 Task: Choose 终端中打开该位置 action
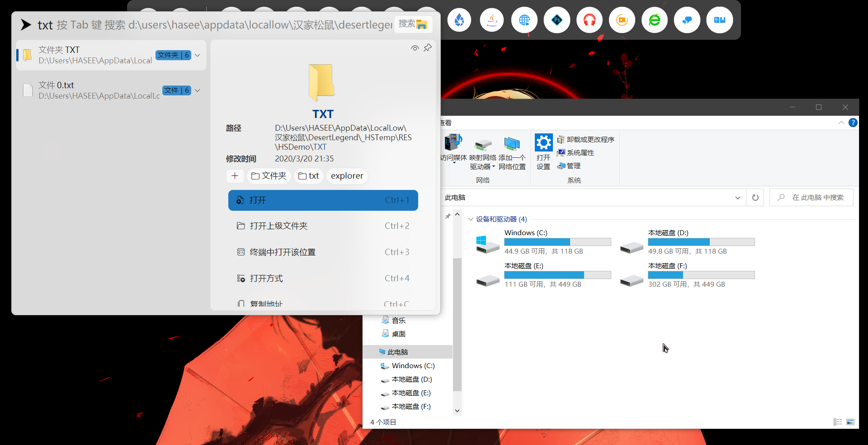(283, 252)
